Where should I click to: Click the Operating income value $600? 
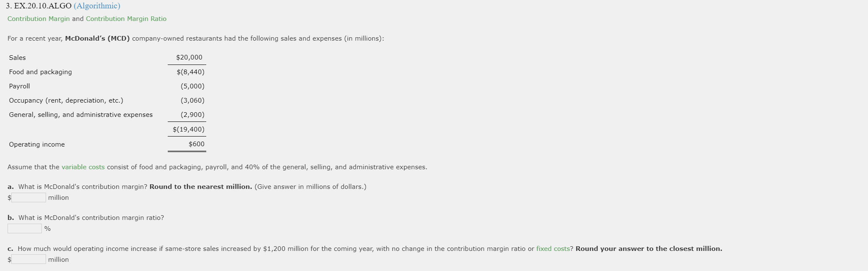pos(197,144)
